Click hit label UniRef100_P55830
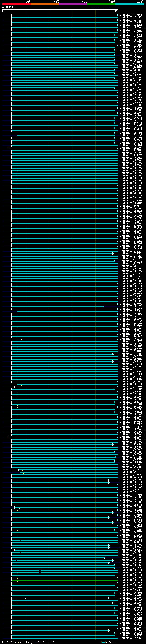This screenshot has height=644, width=146. click(131, 377)
